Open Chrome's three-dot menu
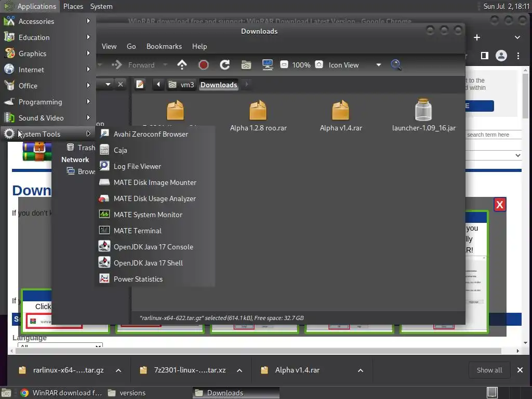 point(518,56)
